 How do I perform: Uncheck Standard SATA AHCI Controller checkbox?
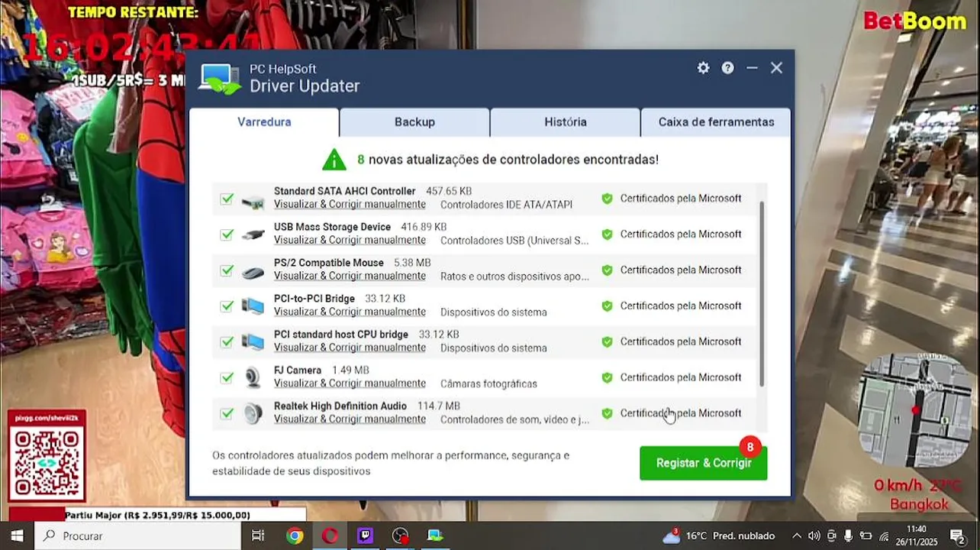coord(227,199)
